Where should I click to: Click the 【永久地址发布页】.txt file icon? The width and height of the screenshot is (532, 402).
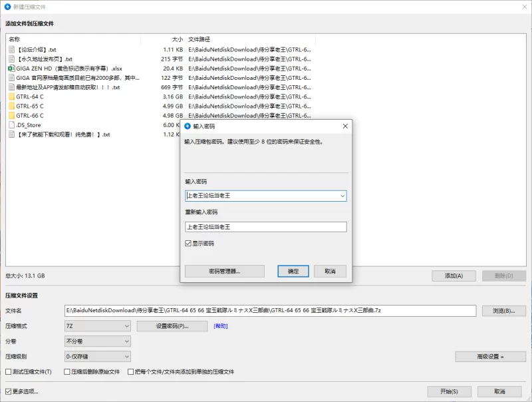tap(11, 59)
